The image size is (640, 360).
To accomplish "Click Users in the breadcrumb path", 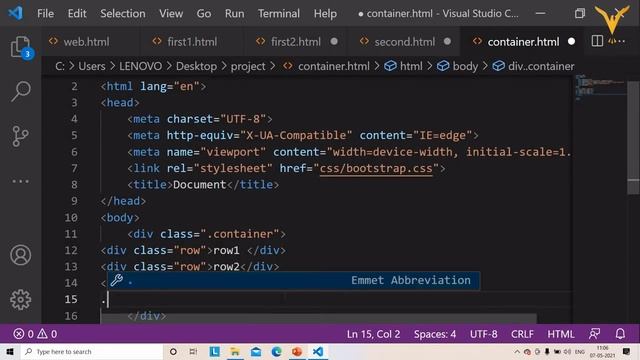I will (92, 66).
